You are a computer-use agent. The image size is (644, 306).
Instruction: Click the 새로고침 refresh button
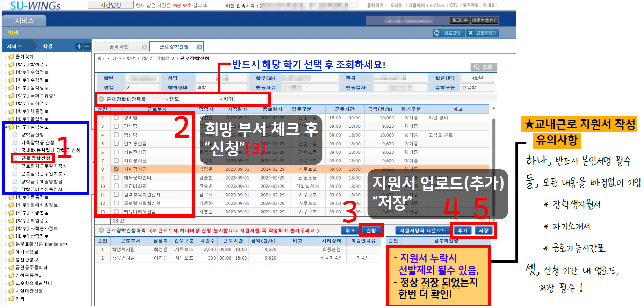[448, 33]
